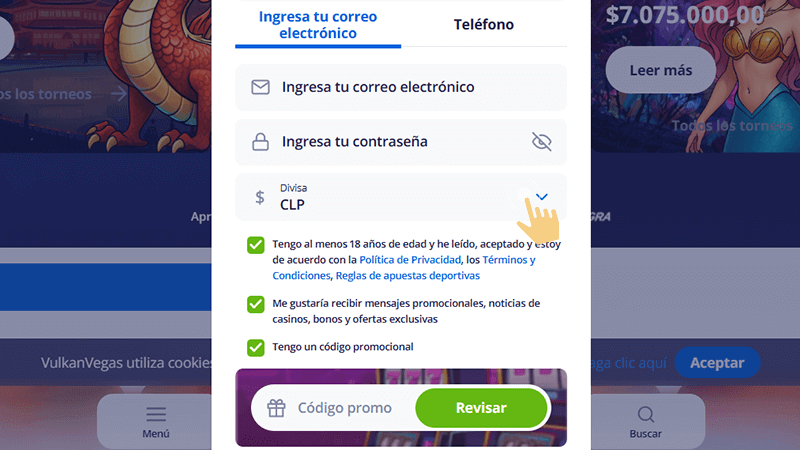This screenshot has width=800, height=450.
Task: Click the green Revisar button
Action: pyautogui.click(x=481, y=408)
